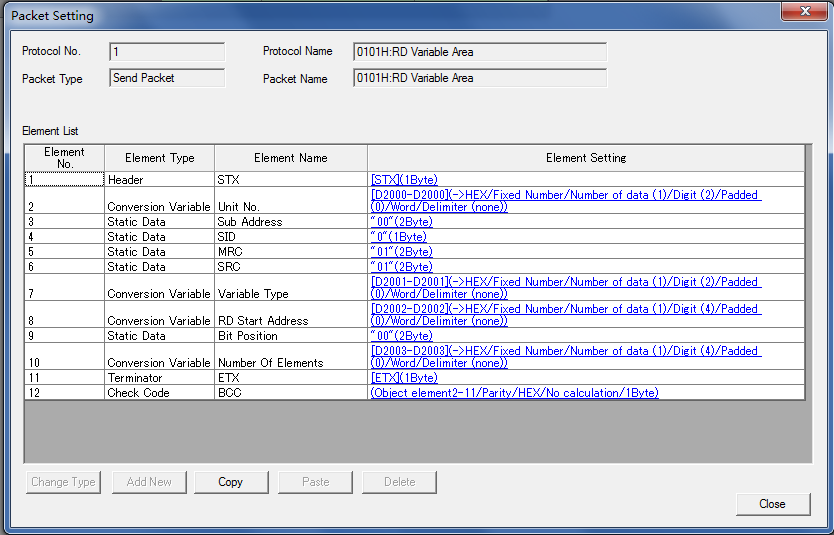Open the MRC "01"(2Byte) setting link

[x=401, y=252]
